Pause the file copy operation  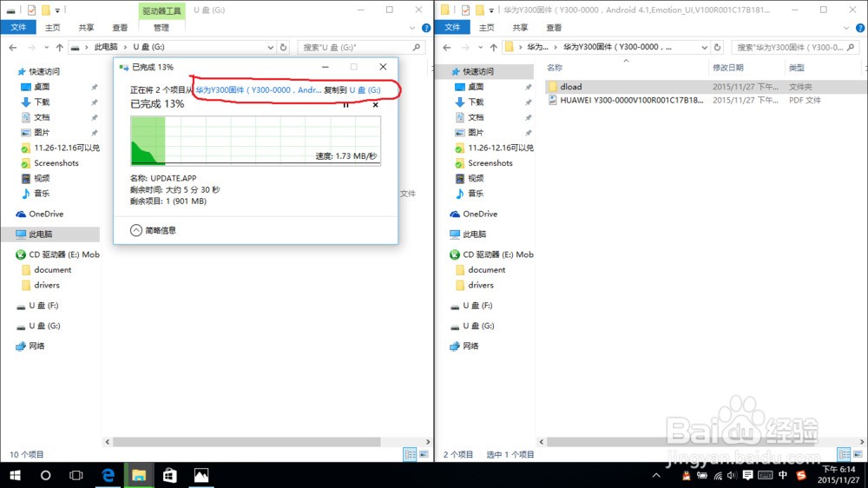tap(346, 105)
